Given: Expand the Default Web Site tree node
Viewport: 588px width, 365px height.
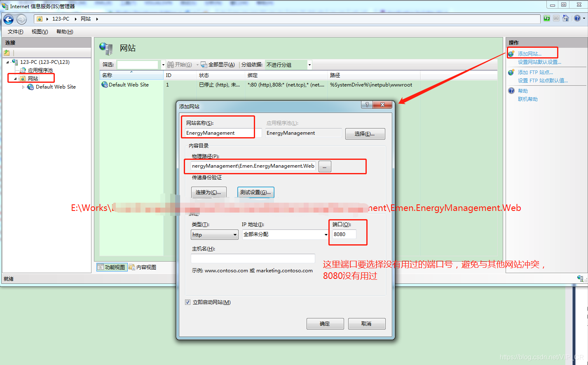Looking at the screenshot, I should click(x=23, y=87).
